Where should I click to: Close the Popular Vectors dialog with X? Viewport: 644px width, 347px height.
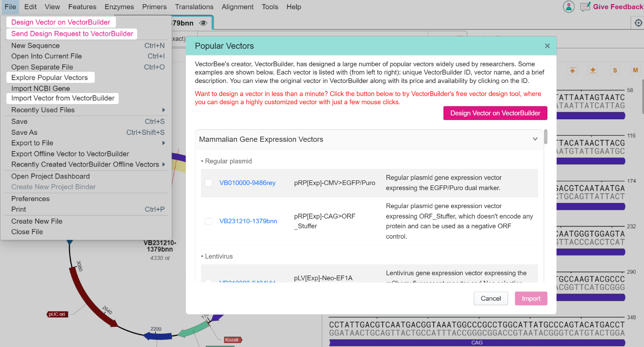547,46
